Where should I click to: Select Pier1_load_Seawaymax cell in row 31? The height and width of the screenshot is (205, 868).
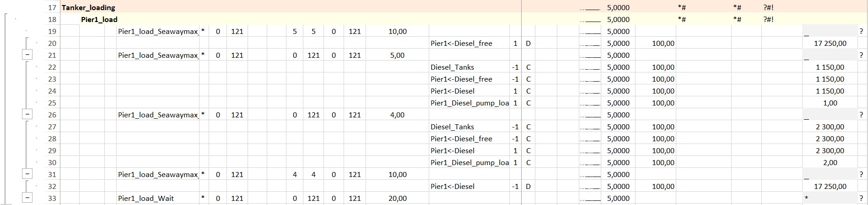[x=158, y=175]
